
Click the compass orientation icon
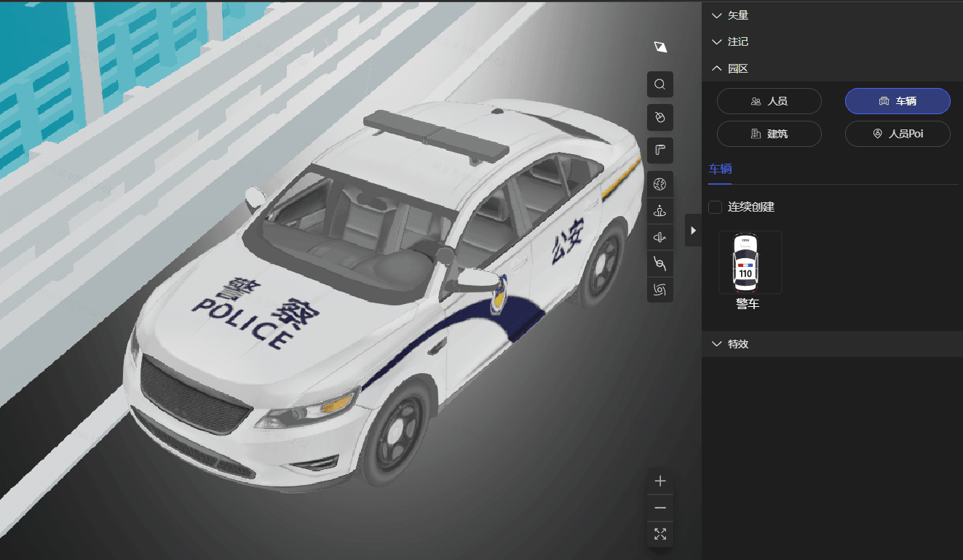[x=660, y=47]
